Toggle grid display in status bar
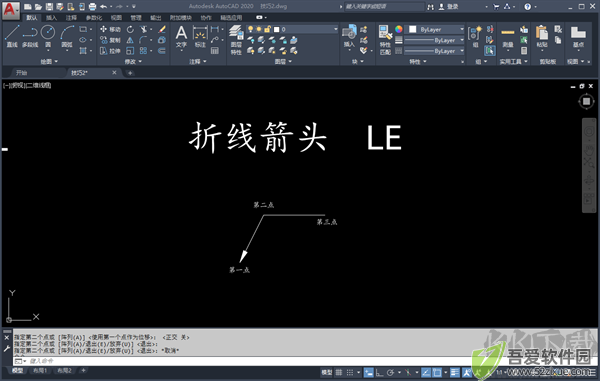This screenshot has height=381, width=600. pos(339,372)
